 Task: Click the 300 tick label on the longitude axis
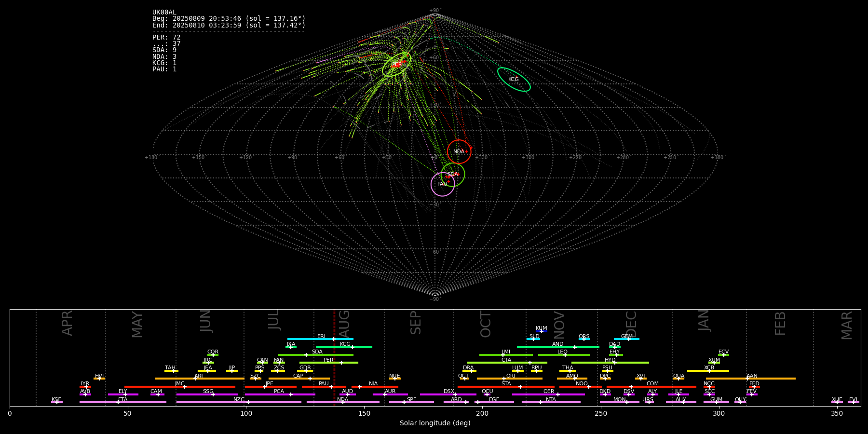719,413
